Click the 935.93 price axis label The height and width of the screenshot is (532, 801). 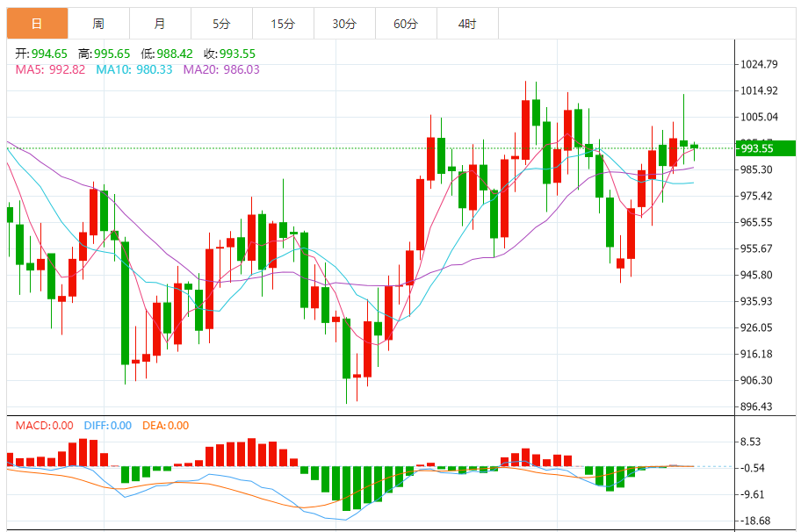(756, 301)
